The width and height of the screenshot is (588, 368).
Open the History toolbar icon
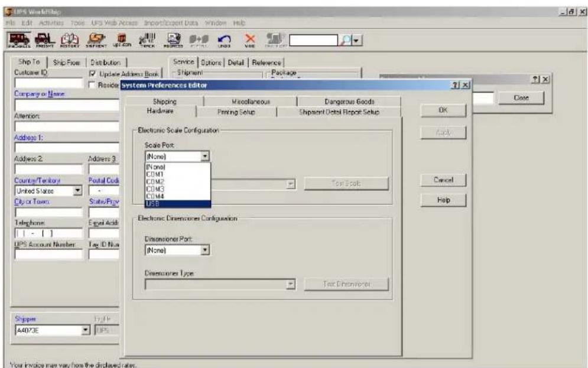click(x=70, y=40)
